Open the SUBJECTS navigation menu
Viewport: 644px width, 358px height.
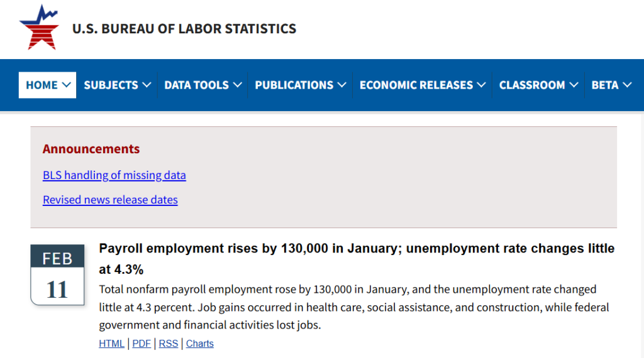pos(111,85)
